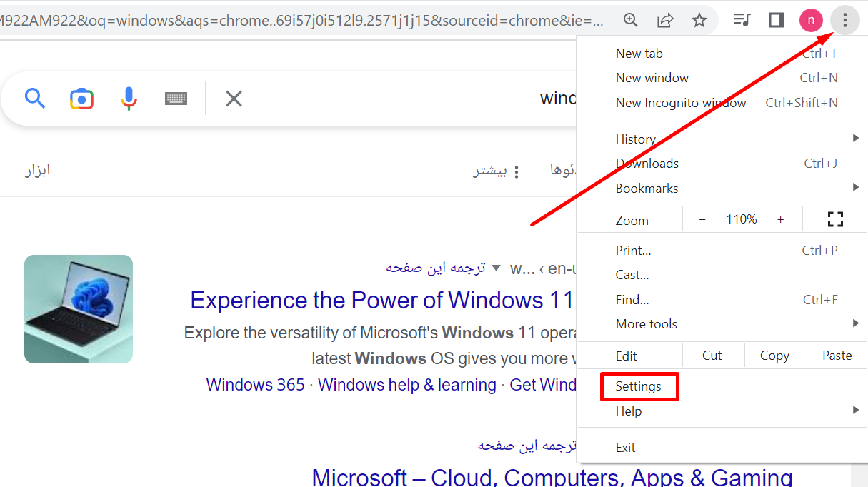This screenshot has height=487, width=868.
Task: Open the 'Experience the Power of Windows 11' result
Action: pos(382,300)
